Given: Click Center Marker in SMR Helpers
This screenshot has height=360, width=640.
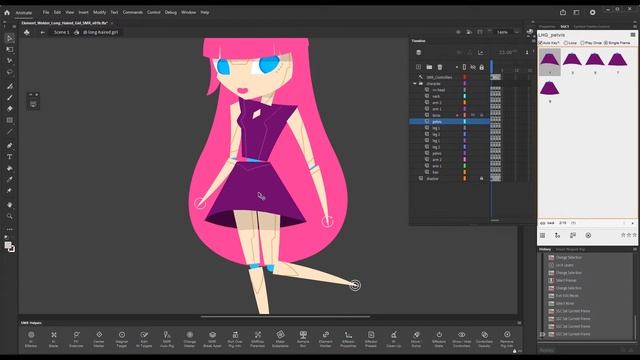Looking at the screenshot, I should click(x=99, y=339).
